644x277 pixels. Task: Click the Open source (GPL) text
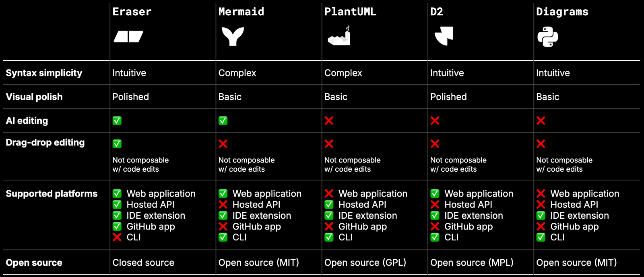coord(365,263)
